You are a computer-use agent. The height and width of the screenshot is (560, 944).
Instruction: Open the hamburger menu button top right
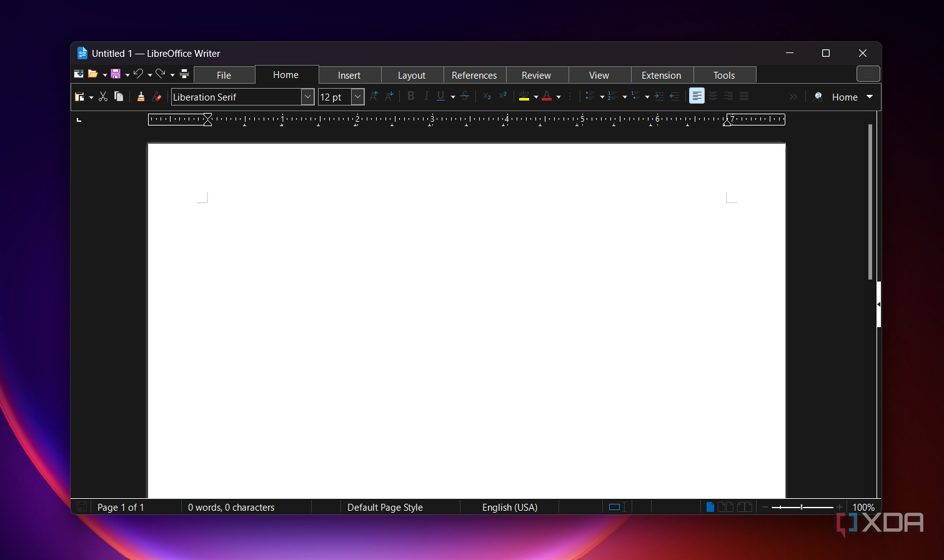tap(868, 74)
